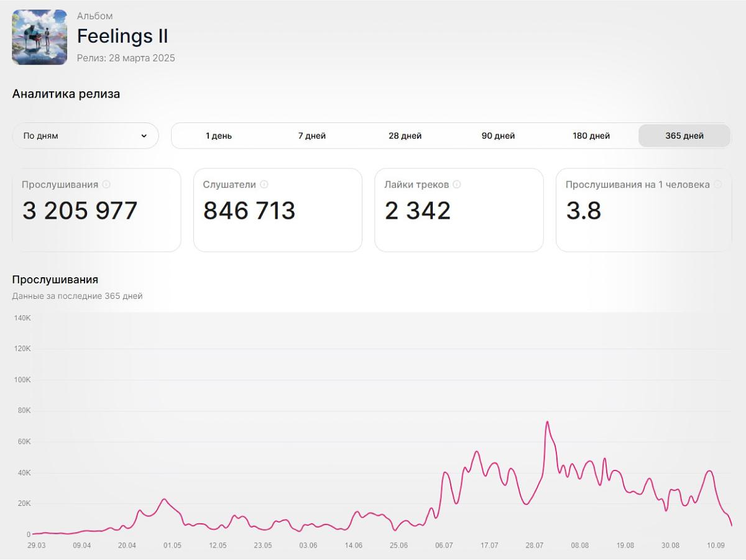Click the highest peak on the chart line
This screenshot has width=746, height=560.
[x=547, y=422]
